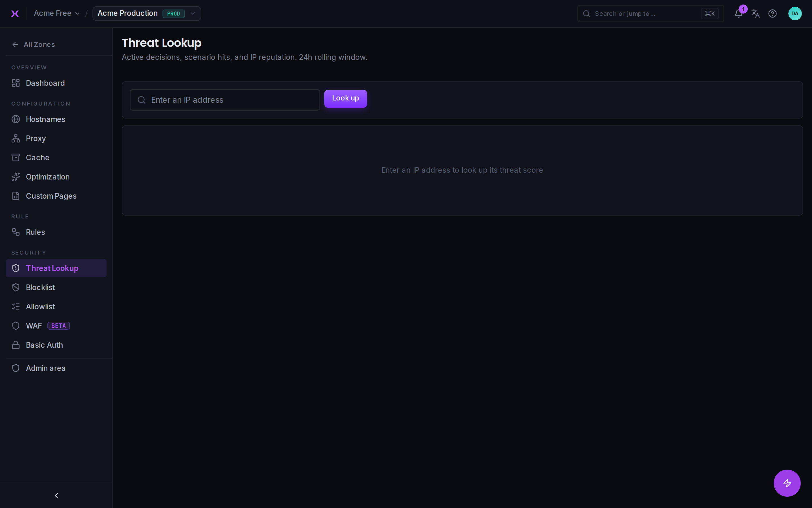This screenshot has height=508, width=812.
Task: Click the back arrow beside All Zones
Action: 15,44
